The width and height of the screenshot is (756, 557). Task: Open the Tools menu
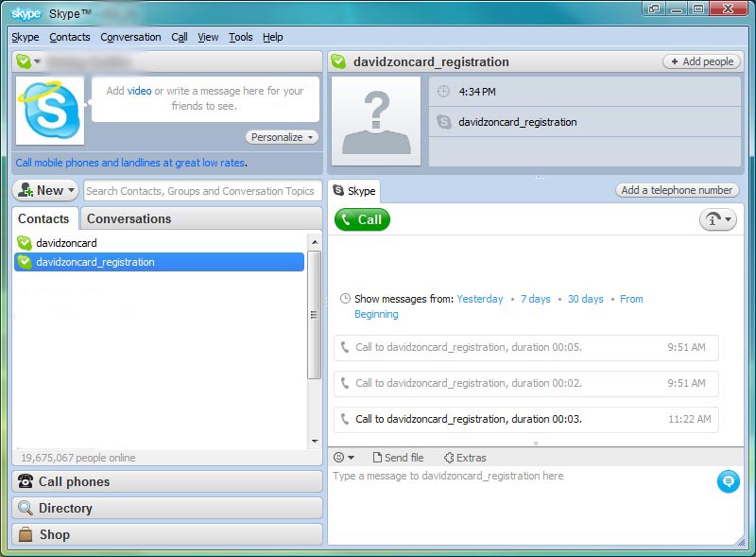(241, 37)
